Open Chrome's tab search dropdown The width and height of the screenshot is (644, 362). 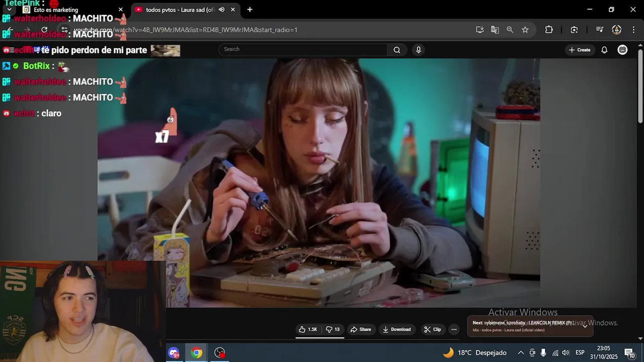tap(9, 10)
